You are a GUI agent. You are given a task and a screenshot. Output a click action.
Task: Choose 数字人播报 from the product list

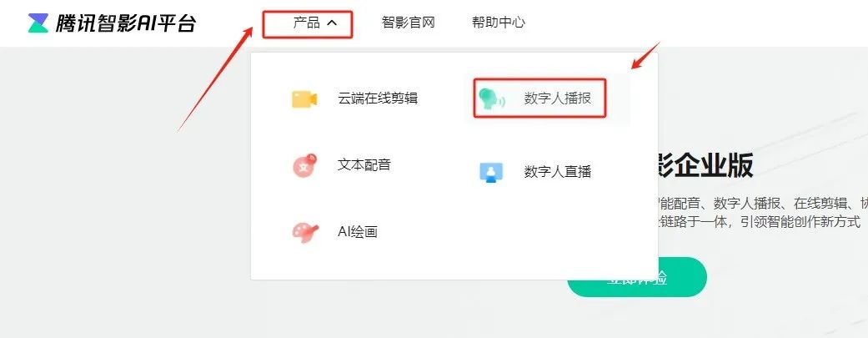[x=558, y=98]
